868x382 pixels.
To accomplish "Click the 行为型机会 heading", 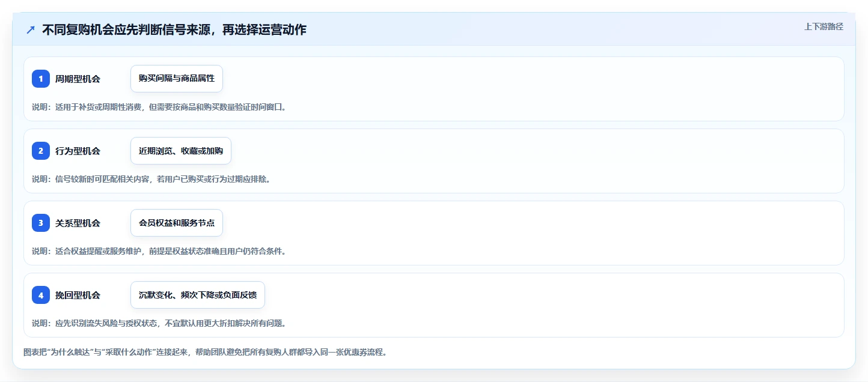I will 78,151.
